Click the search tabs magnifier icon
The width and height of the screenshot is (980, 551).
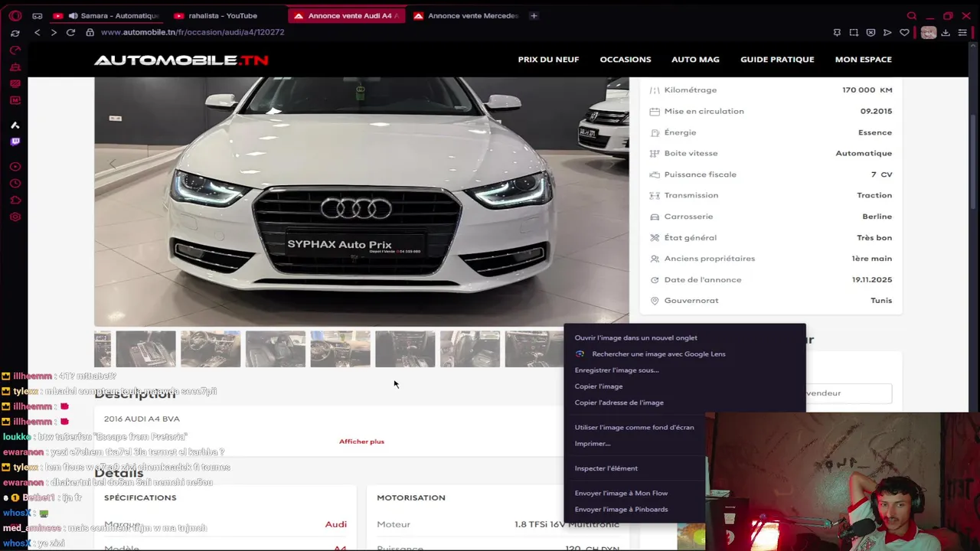(x=911, y=15)
